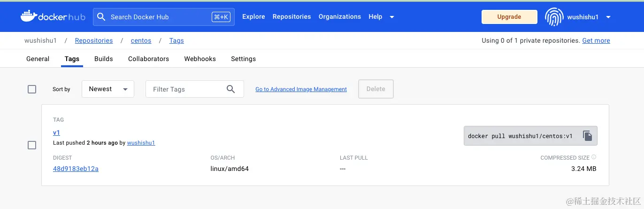Click the Using 0 of 1 private repositories text
The image size is (644, 209).
point(531,40)
